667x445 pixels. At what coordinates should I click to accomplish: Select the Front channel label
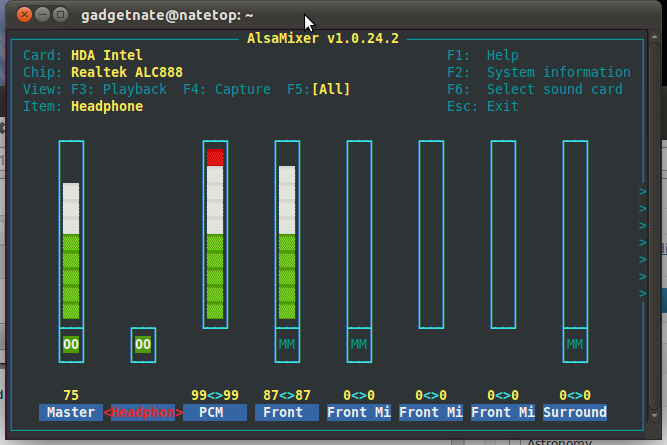[287, 412]
